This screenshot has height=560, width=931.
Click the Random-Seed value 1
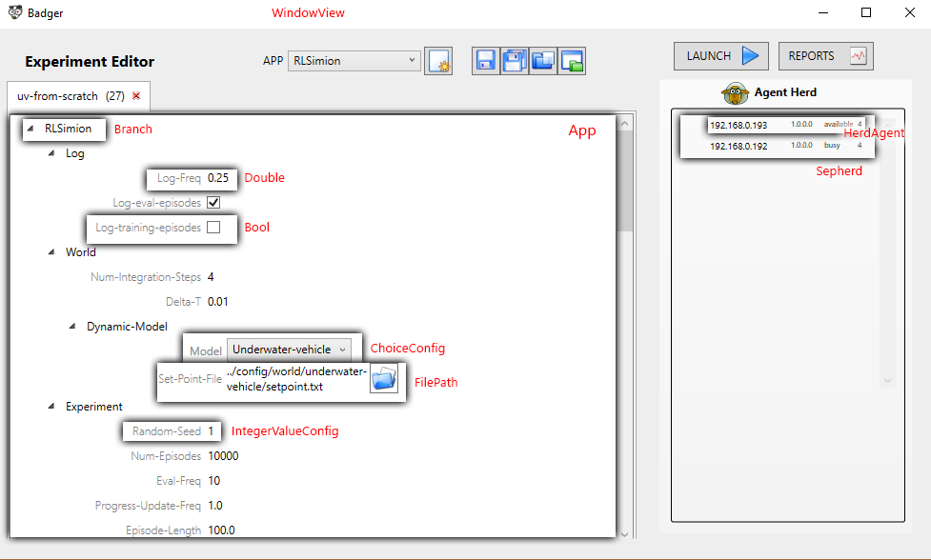[x=211, y=431]
